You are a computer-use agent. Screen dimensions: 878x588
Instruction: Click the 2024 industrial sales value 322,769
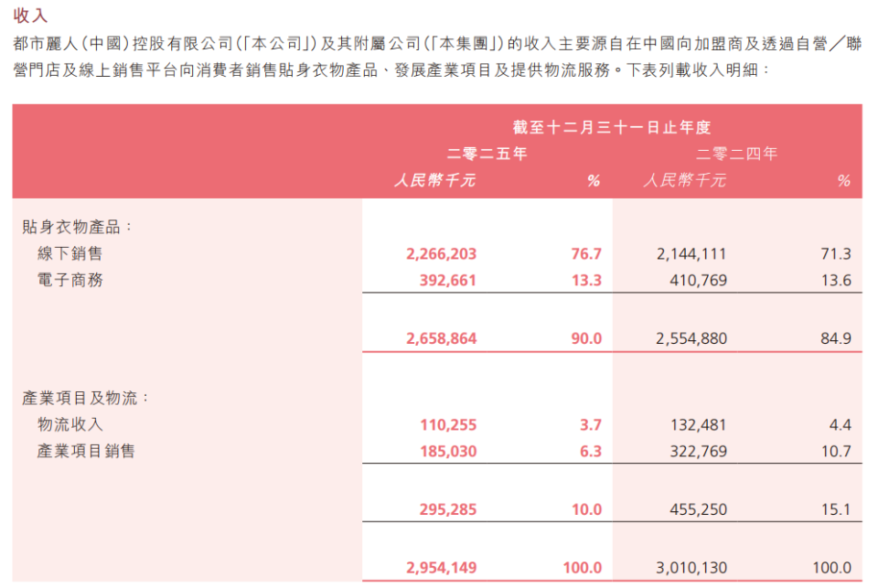(x=698, y=451)
